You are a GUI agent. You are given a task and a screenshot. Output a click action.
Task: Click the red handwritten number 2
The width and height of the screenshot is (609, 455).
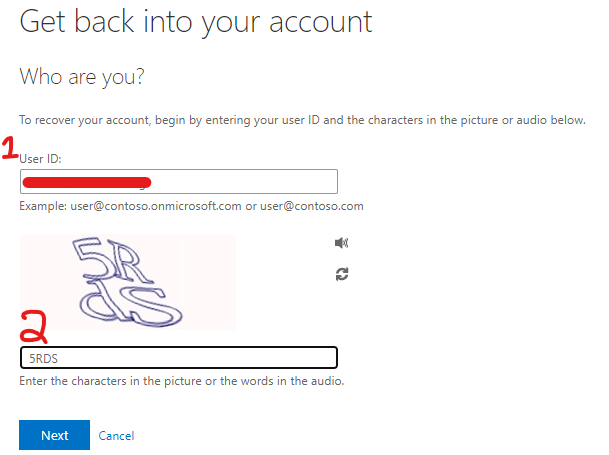[36, 328]
